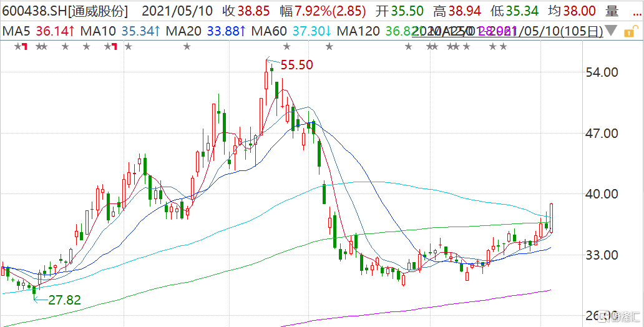The width and height of the screenshot is (644, 327).
Task: Select the MA5 36.14 indicator label
Action: point(39,31)
